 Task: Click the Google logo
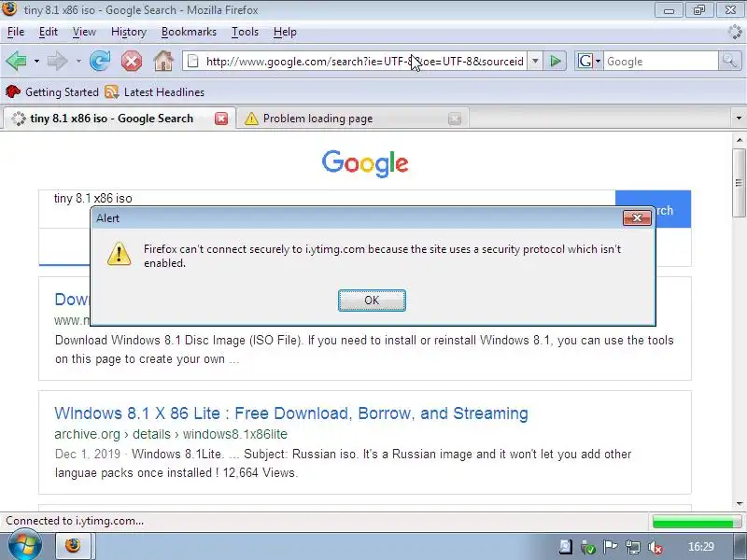click(365, 162)
